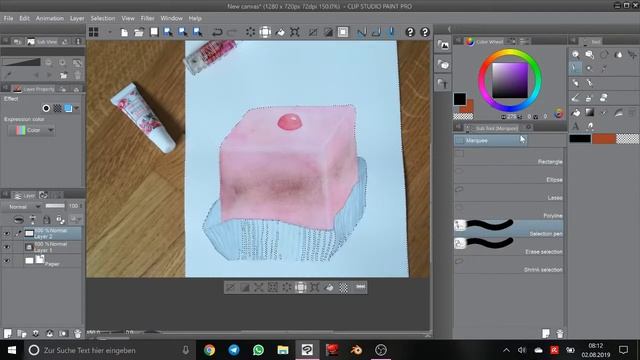Open launcher settings at the bar's right end
This screenshot has height=360, width=640.
pyautogui.click(x=360, y=287)
